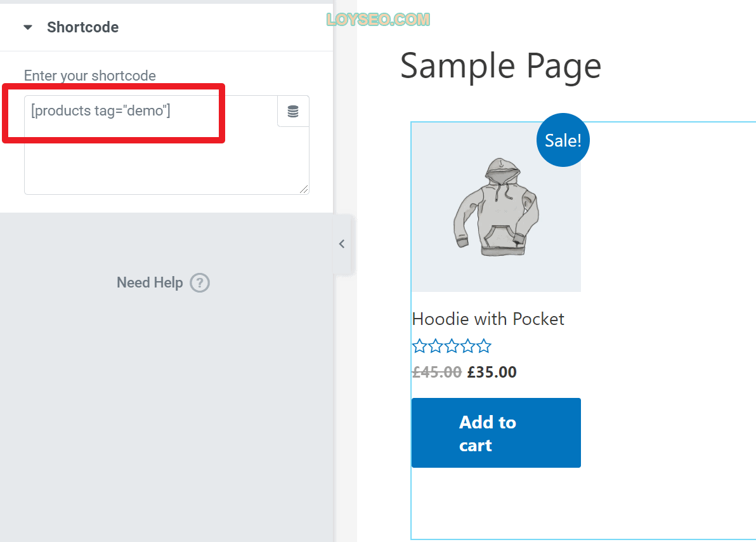Click the grip handle at textarea corner
Viewport: 756px width, 542px height.
pos(303,189)
